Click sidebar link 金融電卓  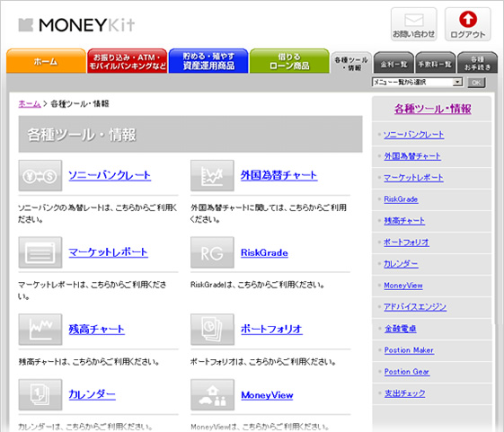pyautogui.click(x=400, y=329)
